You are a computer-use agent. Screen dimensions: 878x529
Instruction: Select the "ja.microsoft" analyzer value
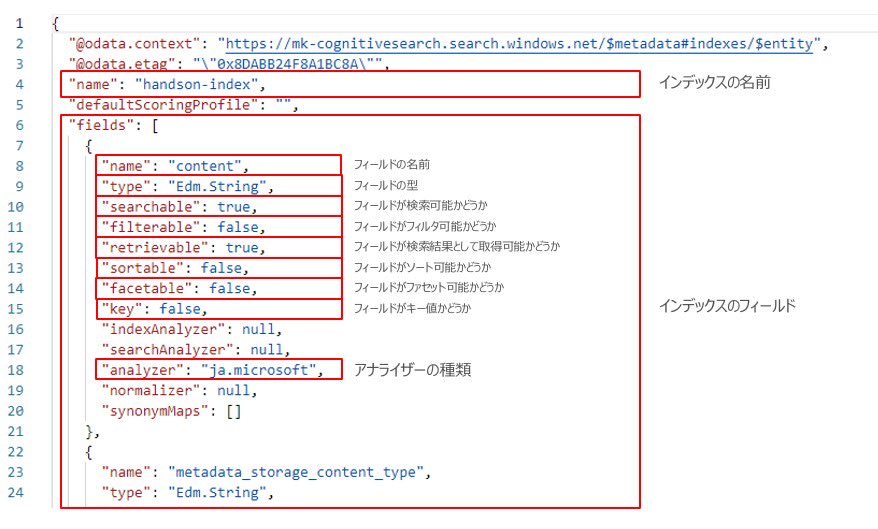(x=259, y=371)
